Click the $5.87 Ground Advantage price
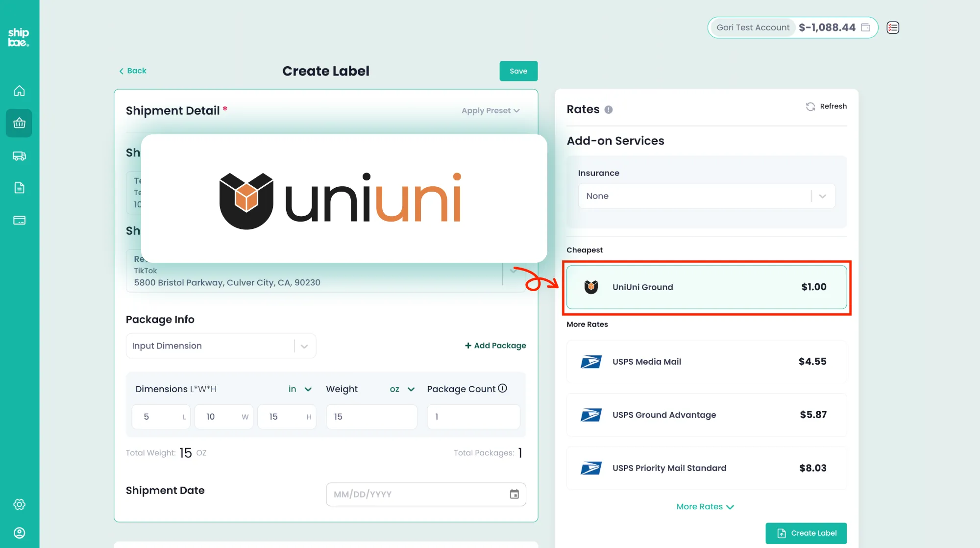Viewport: 980px width, 548px height. click(x=813, y=415)
